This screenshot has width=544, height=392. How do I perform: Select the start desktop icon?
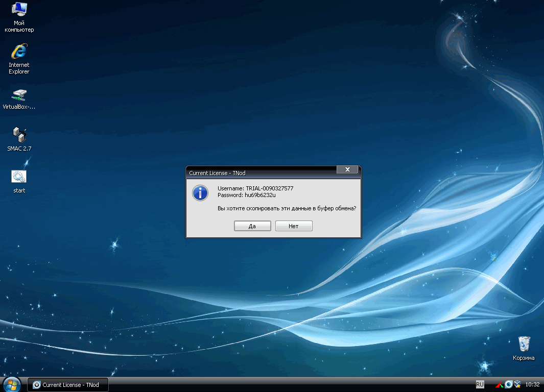coord(19,182)
